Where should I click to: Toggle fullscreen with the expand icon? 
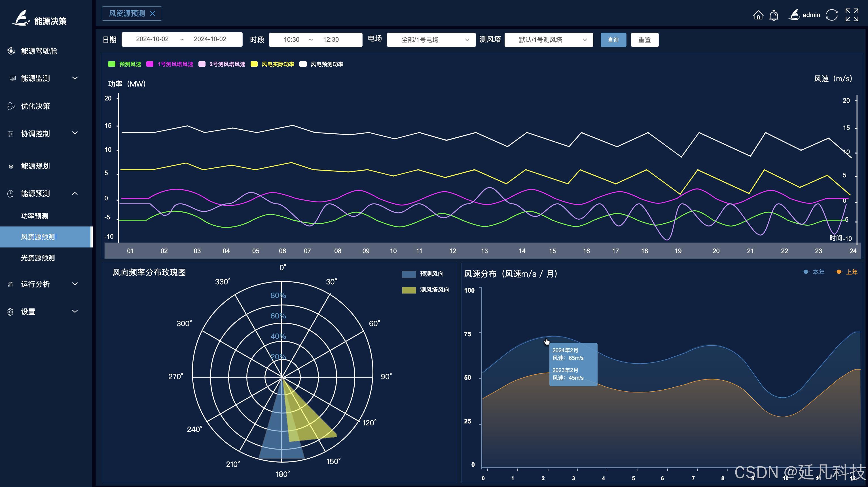(x=852, y=15)
